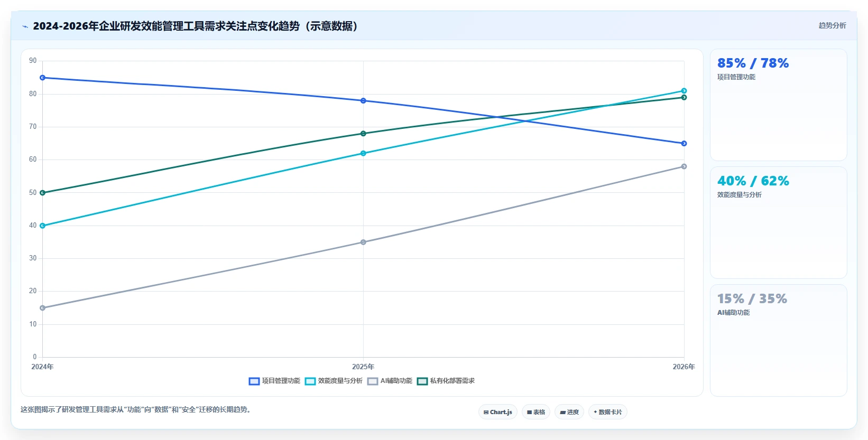The image size is (868, 440).
Task: Click the 15% / 35% stat value
Action: (x=752, y=299)
